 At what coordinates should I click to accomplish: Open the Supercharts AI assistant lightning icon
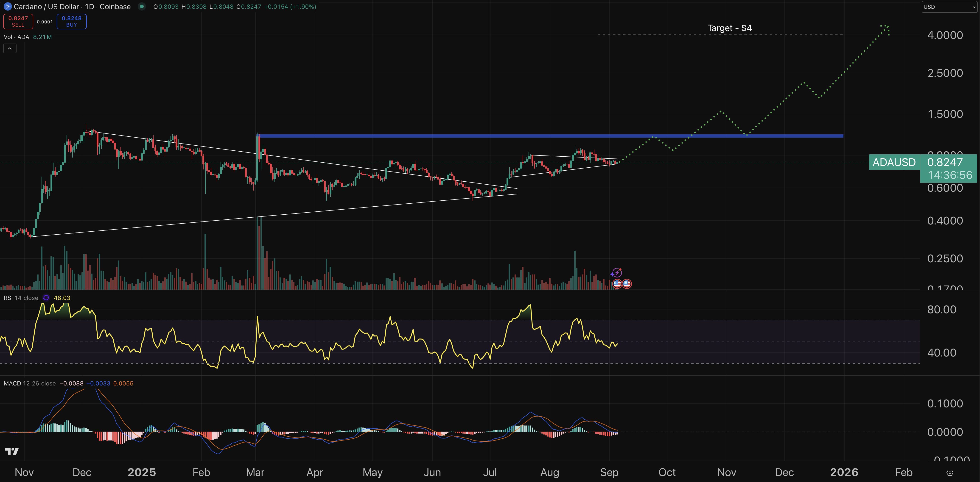click(x=617, y=272)
